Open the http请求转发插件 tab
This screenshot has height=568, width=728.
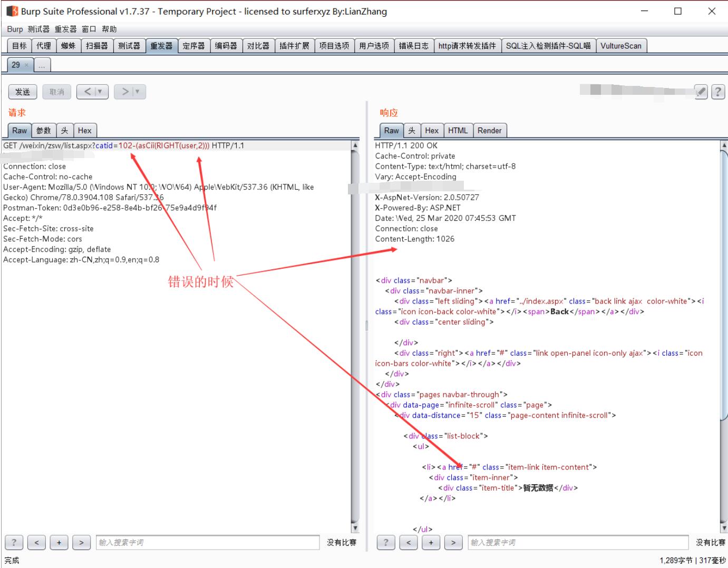tap(467, 46)
